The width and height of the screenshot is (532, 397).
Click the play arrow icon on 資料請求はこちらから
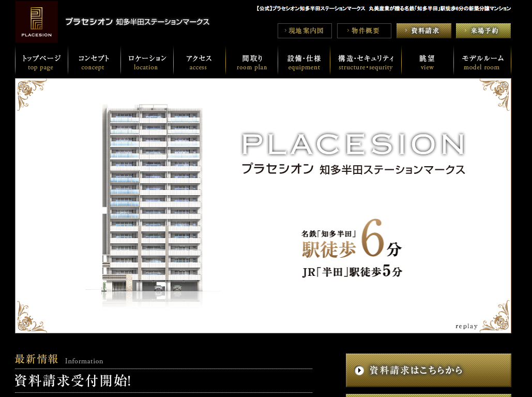click(359, 371)
